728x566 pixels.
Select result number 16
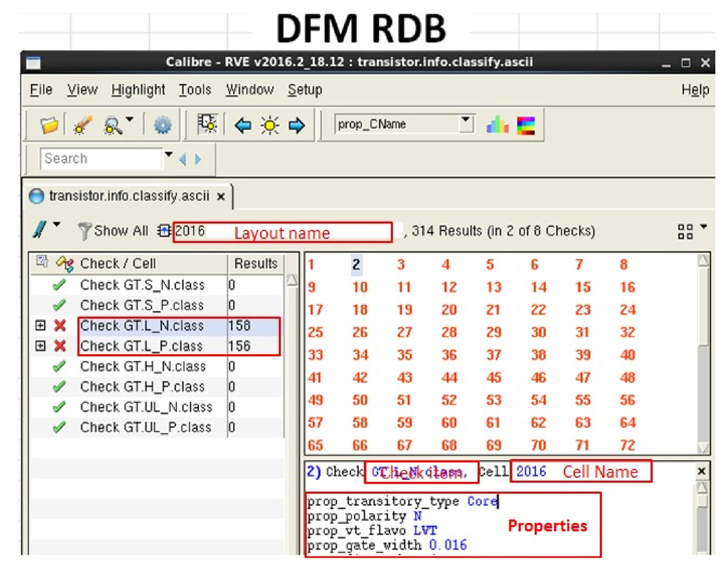pyautogui.click(x=627, y=287)
